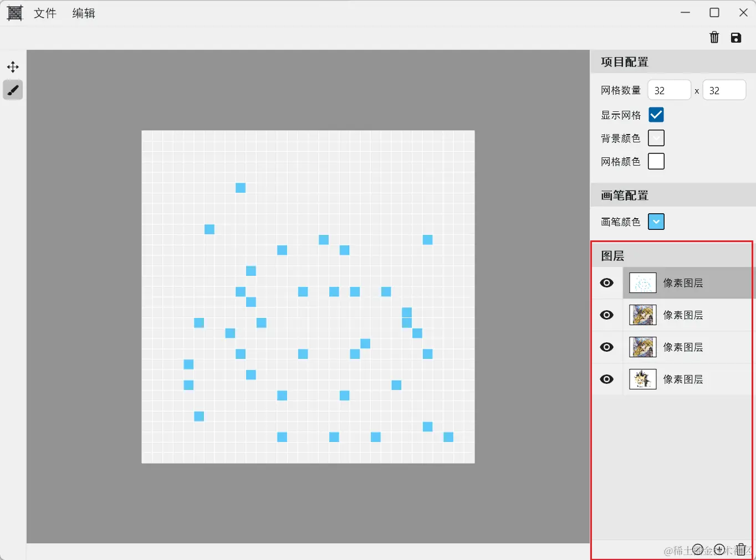
Task: Hide the first (selected) 像素图层 layer
Action: [607, 283]
